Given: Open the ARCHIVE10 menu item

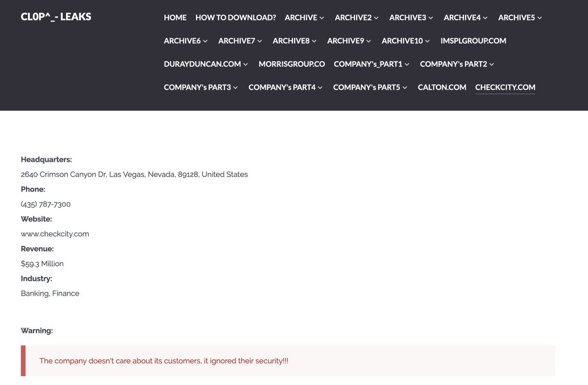Looking at the screenshot, I should coord(402,41).
